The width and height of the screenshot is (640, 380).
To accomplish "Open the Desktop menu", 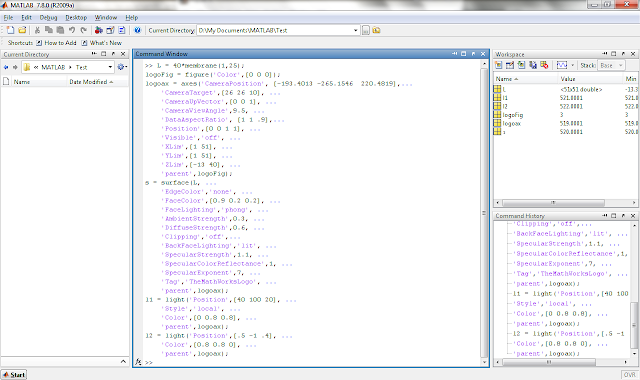I will click(x=76, y=18).
